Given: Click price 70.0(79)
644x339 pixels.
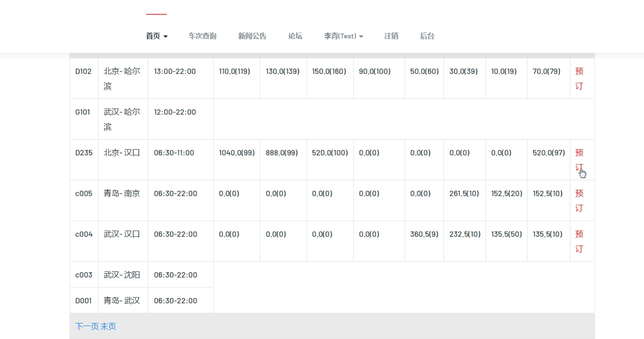Looking at the screenshot, I should tap(547, 71).
